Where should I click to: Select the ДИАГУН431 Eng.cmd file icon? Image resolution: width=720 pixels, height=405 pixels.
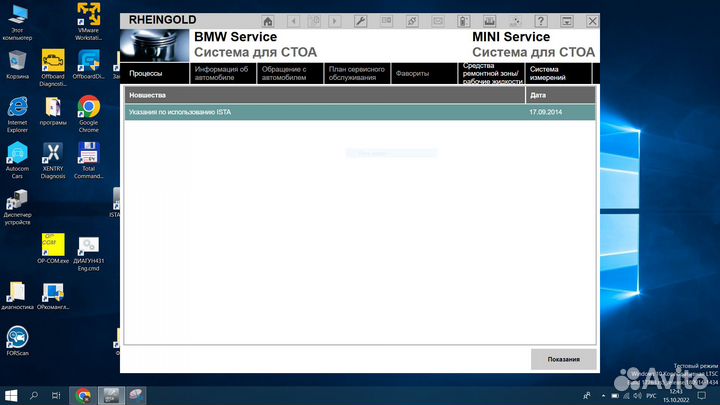89,253
